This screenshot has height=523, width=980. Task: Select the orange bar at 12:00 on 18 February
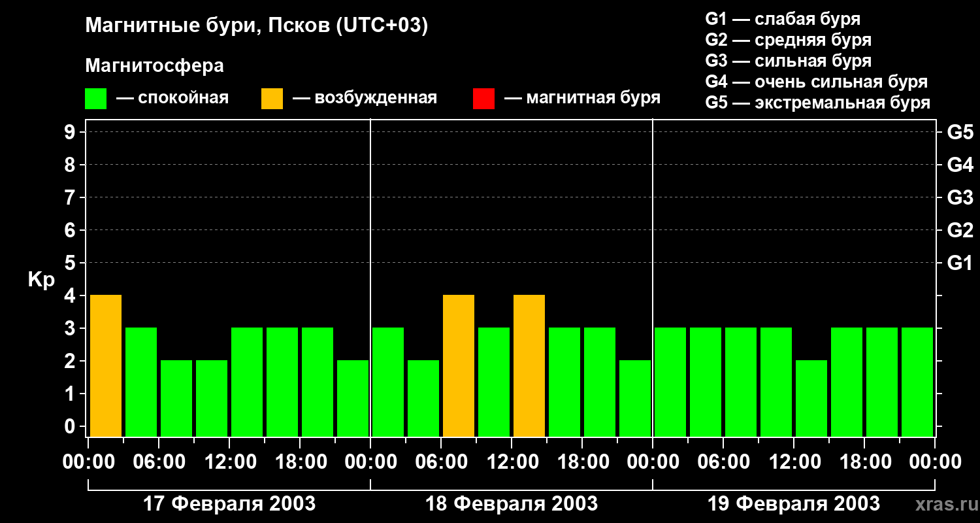[x=529, y=365]
